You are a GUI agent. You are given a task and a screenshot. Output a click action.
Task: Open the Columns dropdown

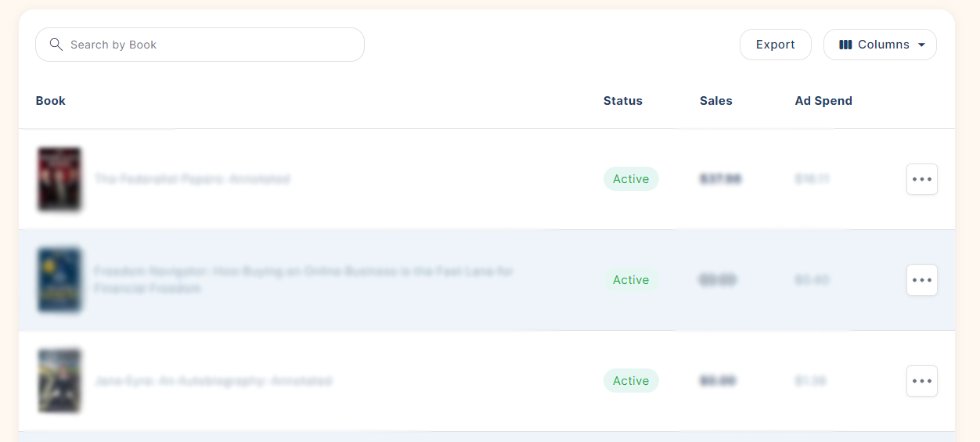tap(880, 45)
